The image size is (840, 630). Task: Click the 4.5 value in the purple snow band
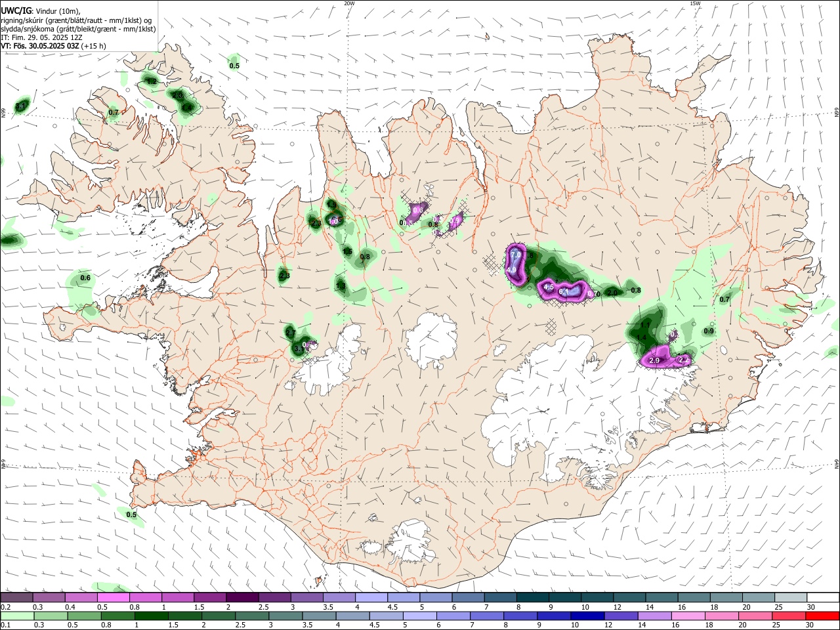(x=549, y=287)
